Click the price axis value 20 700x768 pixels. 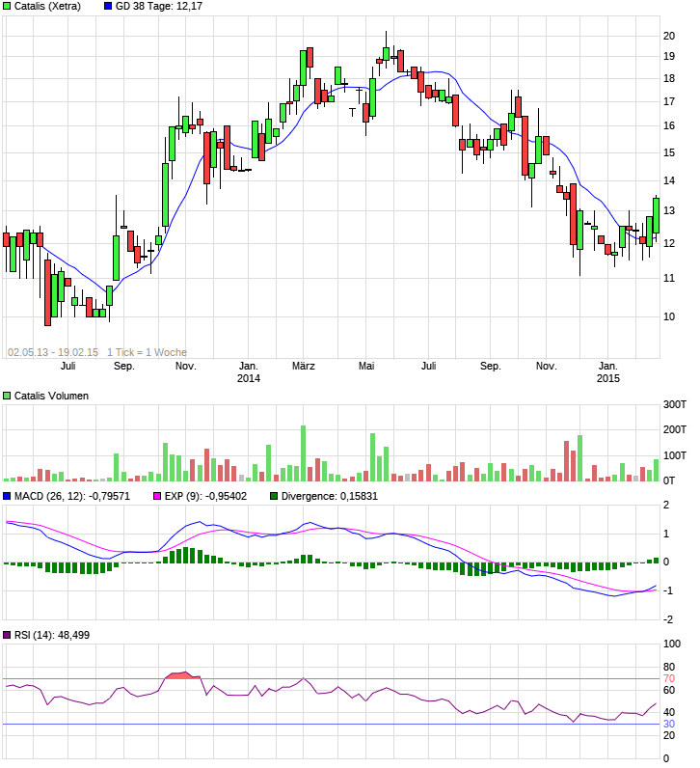[x=669, y=36]
